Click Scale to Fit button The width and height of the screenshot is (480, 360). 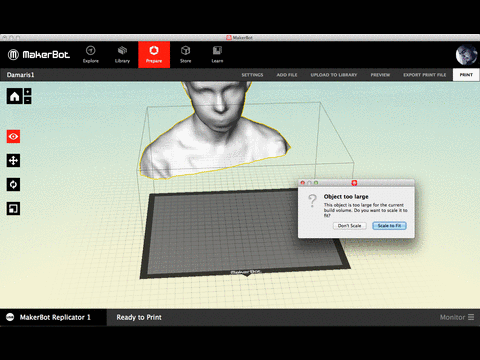pos(389,226)
